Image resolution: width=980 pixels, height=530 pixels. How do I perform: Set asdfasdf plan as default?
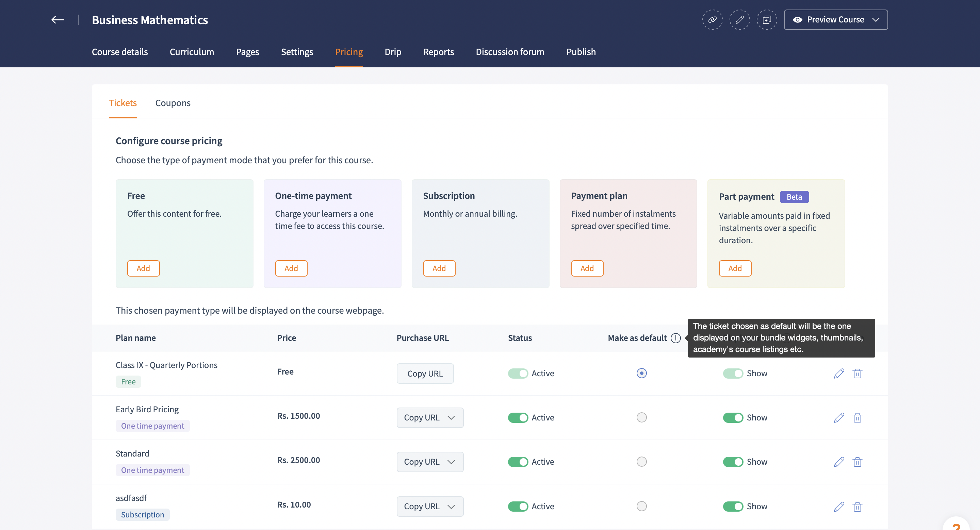(x=641, y=507)
